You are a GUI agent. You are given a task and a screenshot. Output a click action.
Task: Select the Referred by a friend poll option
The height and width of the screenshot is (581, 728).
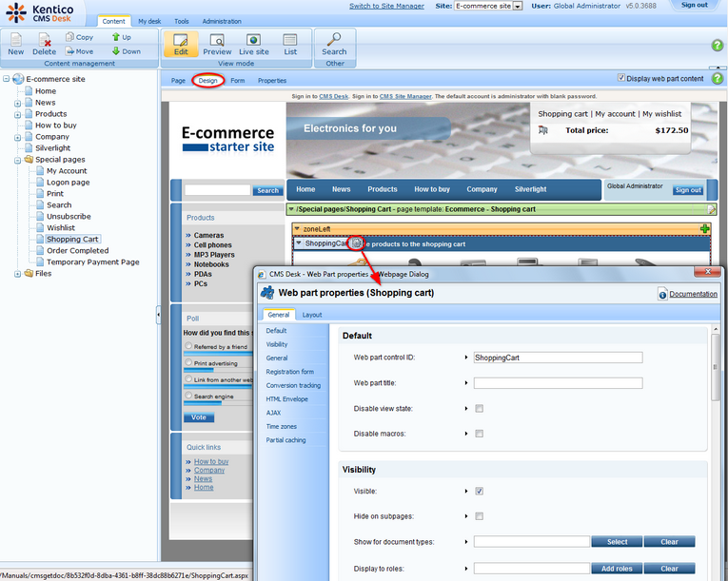click(x=188, y=346)
